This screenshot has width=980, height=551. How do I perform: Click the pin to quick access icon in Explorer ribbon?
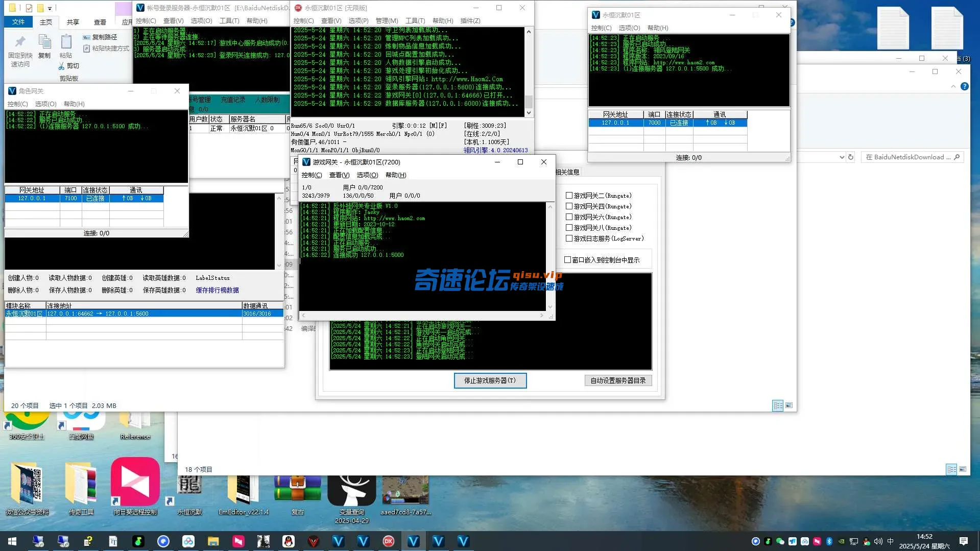coord(20,42)
